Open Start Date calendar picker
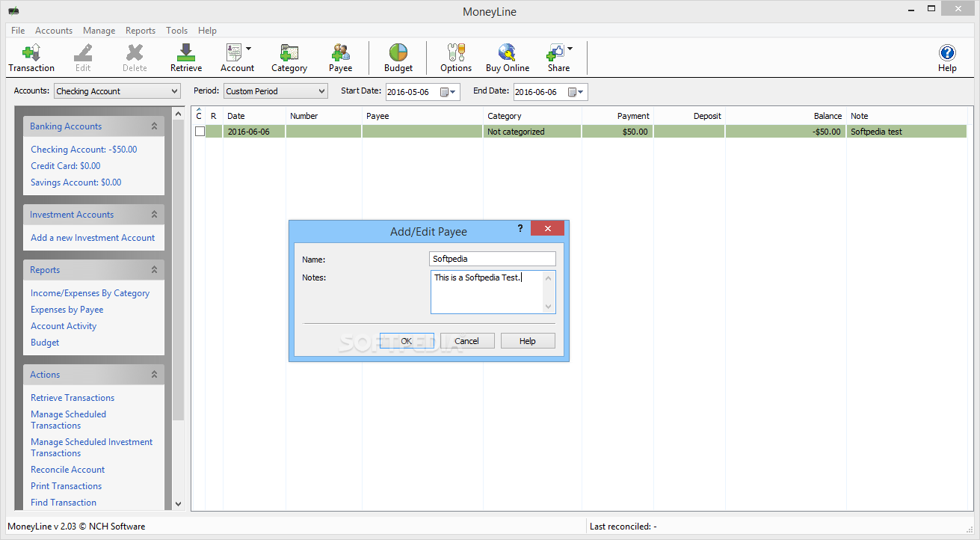Viewport: 980px width, 540px height. click(449, 92)
